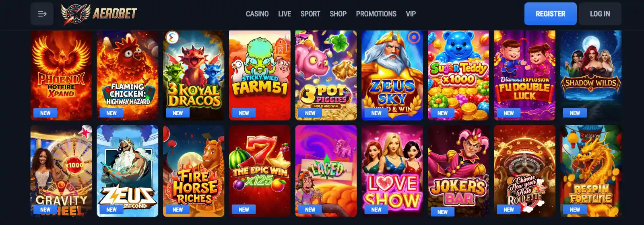
Task: Open the Promotions page
Action: click(376, 14)
